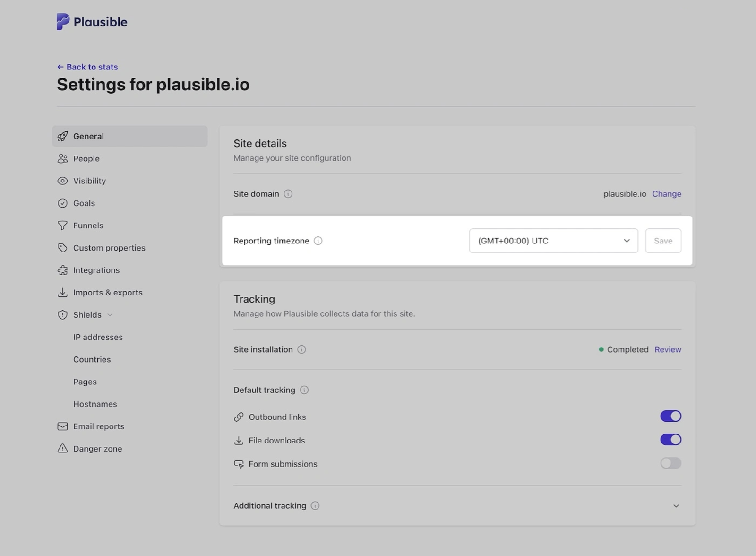
Task: Click the People users icon
Action: (62, 158)
